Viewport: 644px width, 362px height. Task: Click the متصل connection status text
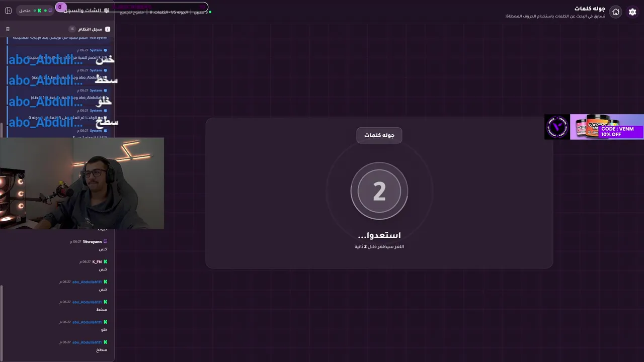coord(25,11)
